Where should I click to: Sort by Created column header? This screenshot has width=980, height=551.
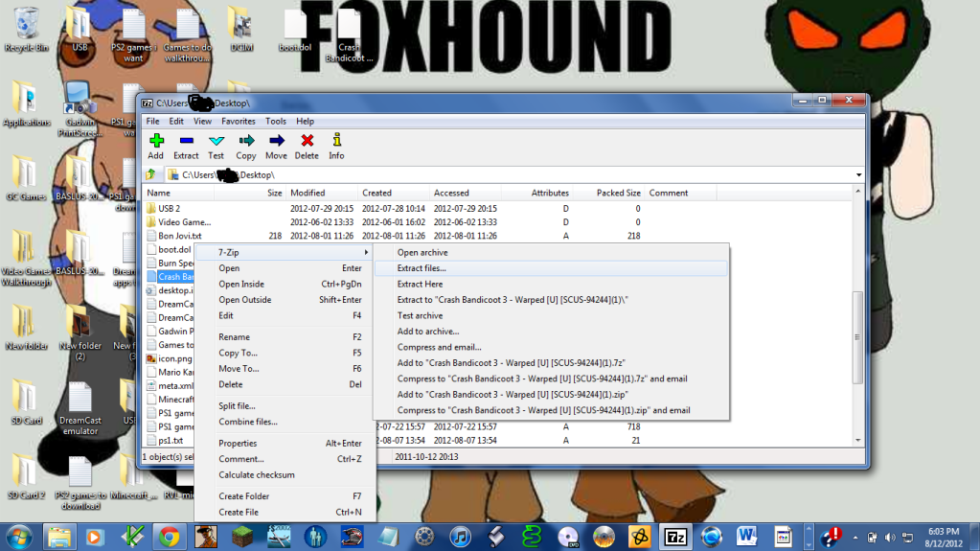coord(394,194)
